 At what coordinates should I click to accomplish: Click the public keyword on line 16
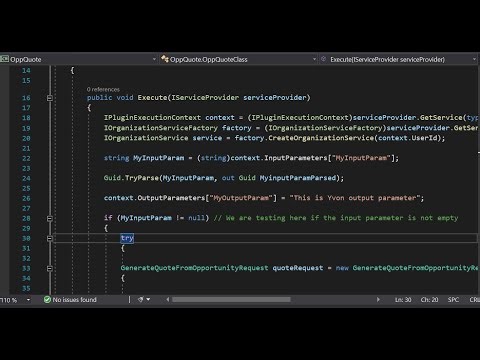coord(99,98)
